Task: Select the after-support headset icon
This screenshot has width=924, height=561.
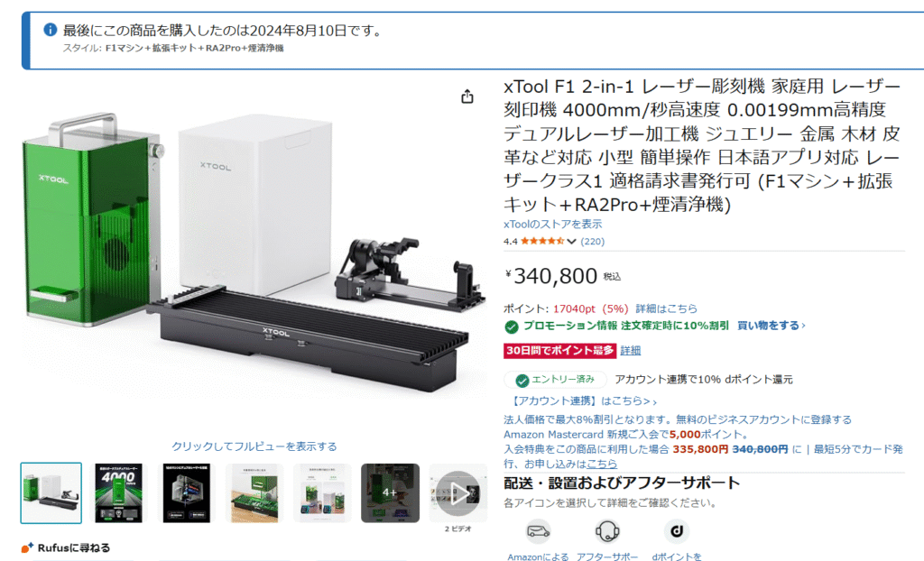Action: 607,531
